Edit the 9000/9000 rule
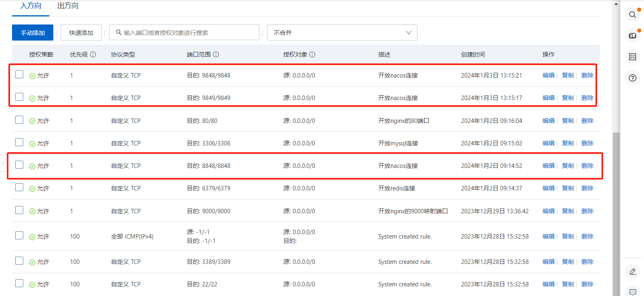644x296 pixels. (x=548, y=211)
